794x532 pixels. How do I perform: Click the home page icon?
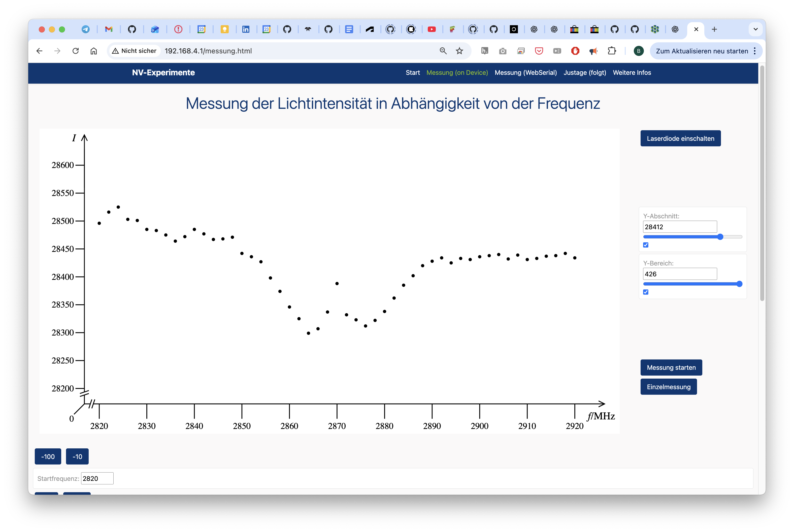coord(94,51)
